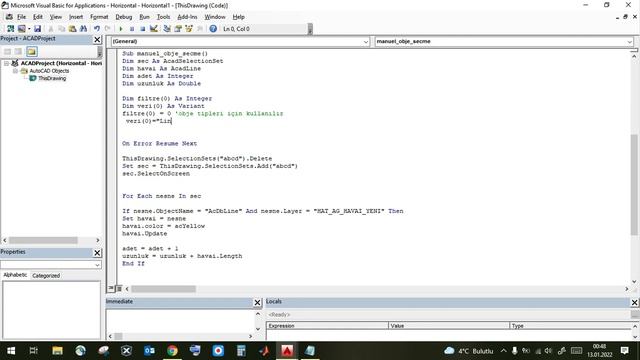Open the Window menu
The width and height of the screenshot is (640, 360).
pos(215,17)
